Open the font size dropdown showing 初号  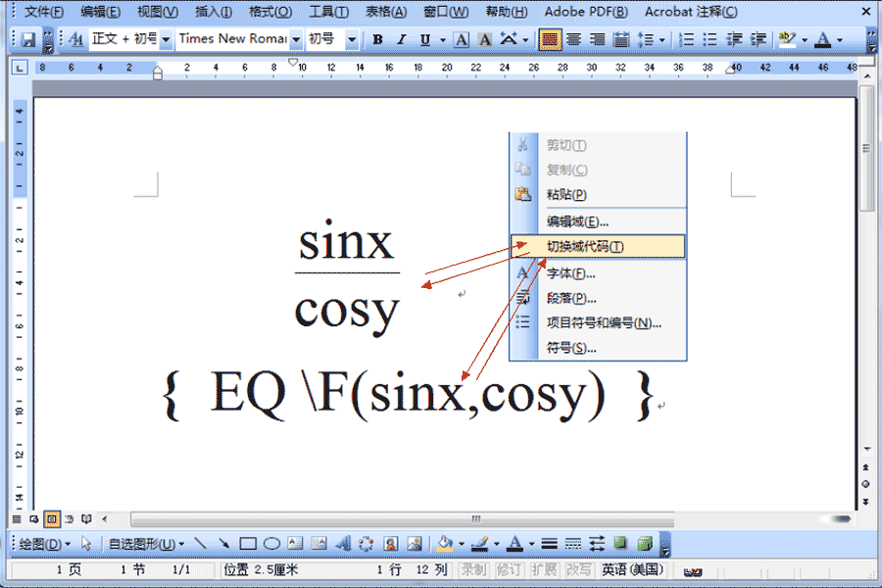[x=352, y=39]
